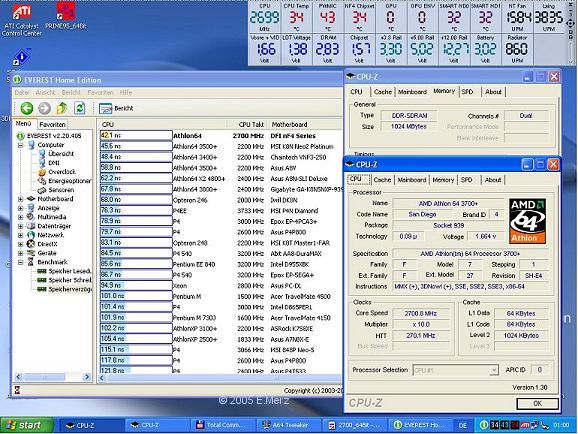578x434 pixels.
Task: Click the AMD Athlon 64 logo
Action: pyautogui.click(x=527, y=221)
